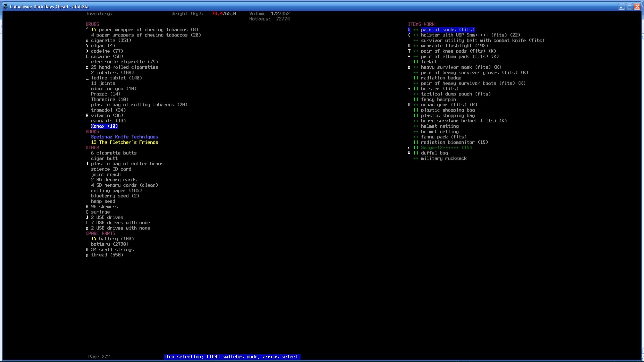
Task: Click the Cataclysm Z title bar icon
Action: tap(6, 6)
